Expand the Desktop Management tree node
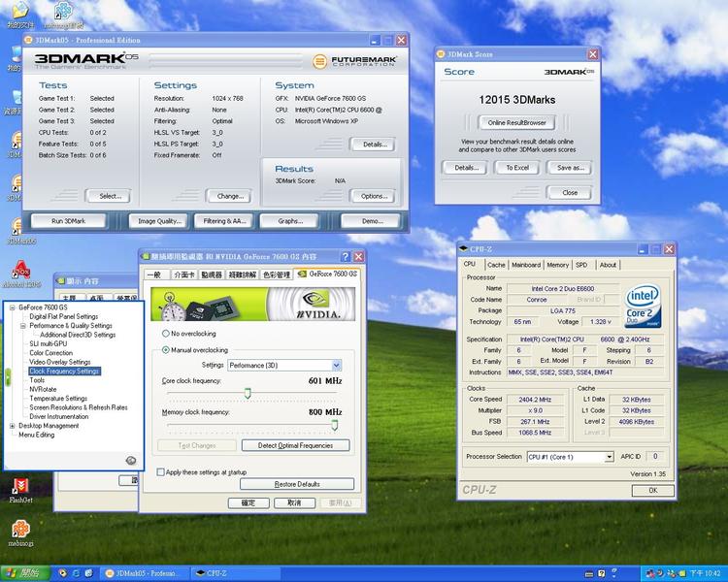728x582 pixels. click(12, 426)
